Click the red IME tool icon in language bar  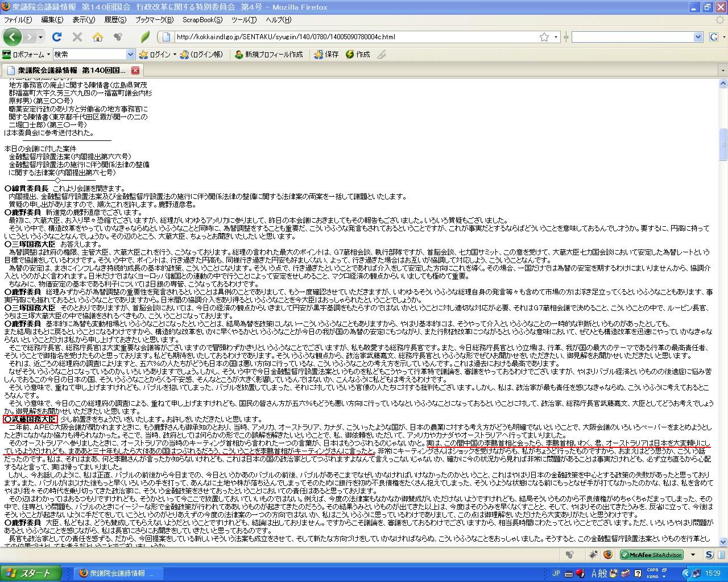click(581, 573)
